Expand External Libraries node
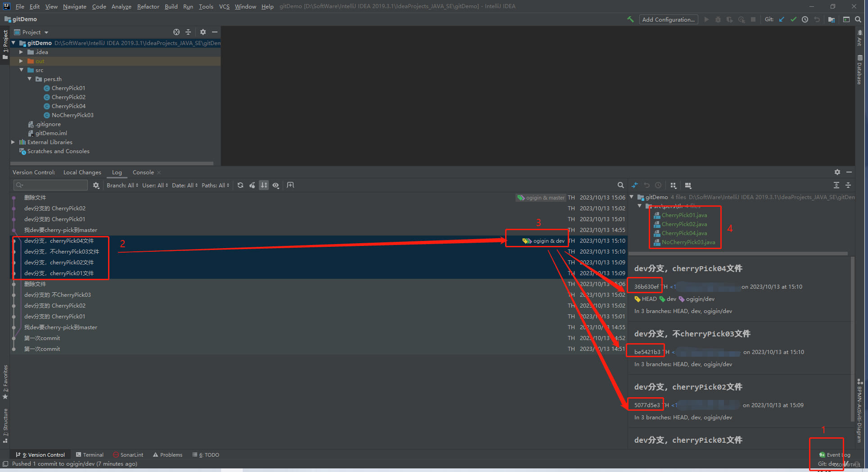Screen dimensions: 868x472 click(x=13, y=142)
